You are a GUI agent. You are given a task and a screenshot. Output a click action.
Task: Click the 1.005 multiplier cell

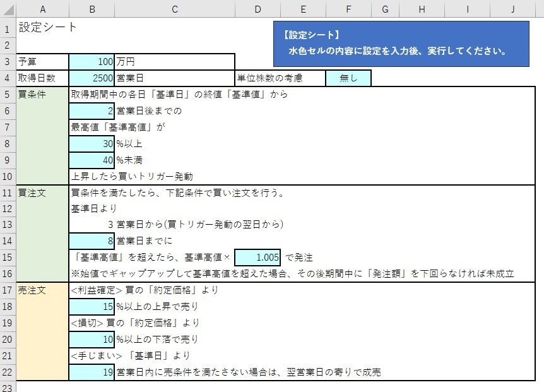tap(257, 258)
